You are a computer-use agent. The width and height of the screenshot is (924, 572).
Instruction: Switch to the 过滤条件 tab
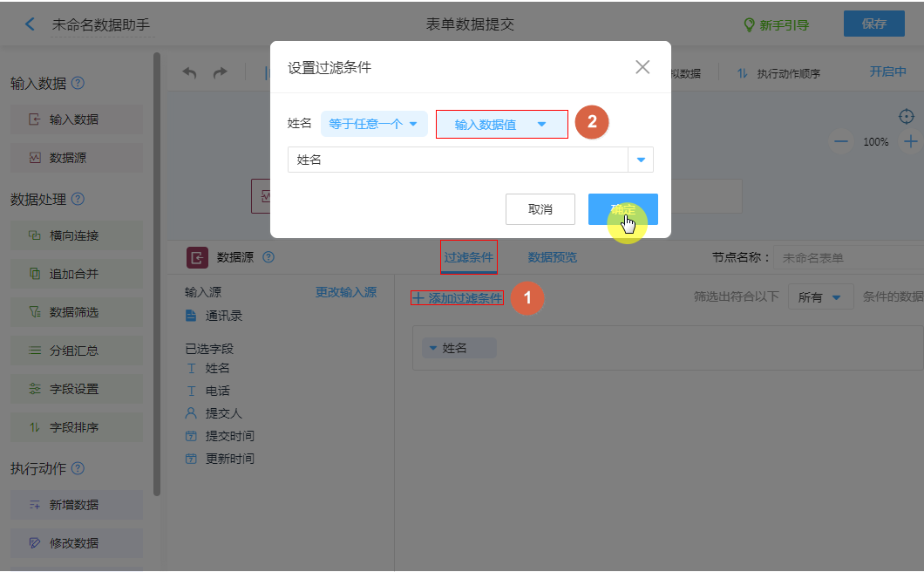(x=469, y=257)
